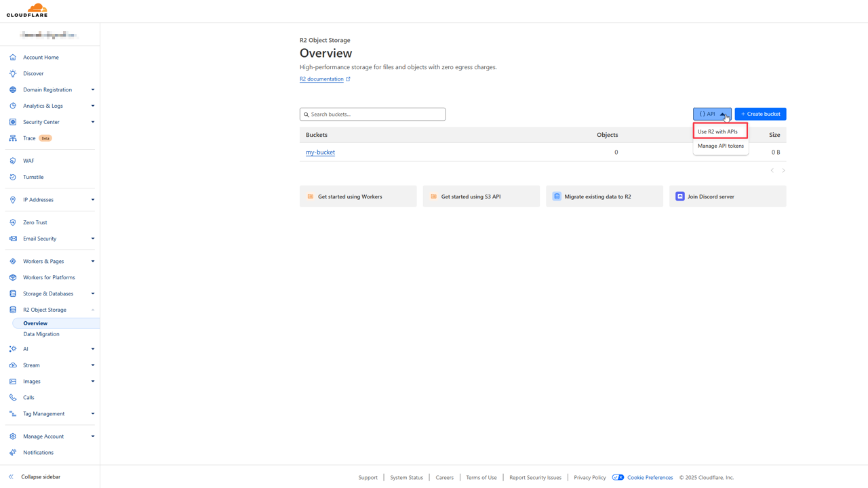Open the my-bucket link
This screenshot has height=488, width=868.
[x=320, y=152]
